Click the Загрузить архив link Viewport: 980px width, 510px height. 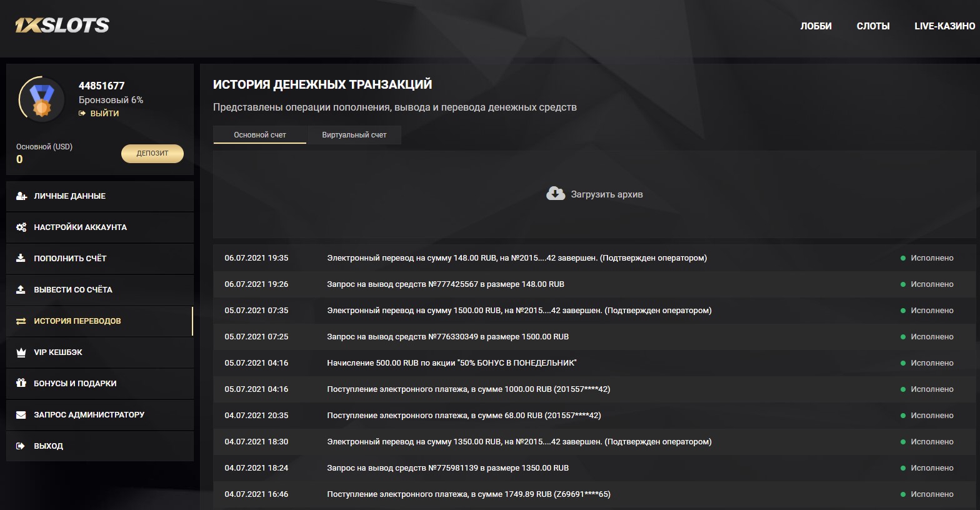click(x=607, y=194)
